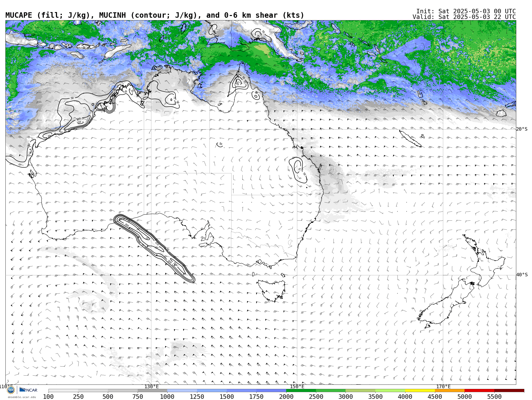Viewport: 532px width, 400px height.
Task: Click the colorbar label 750
Action: click(x=138, y=397)
